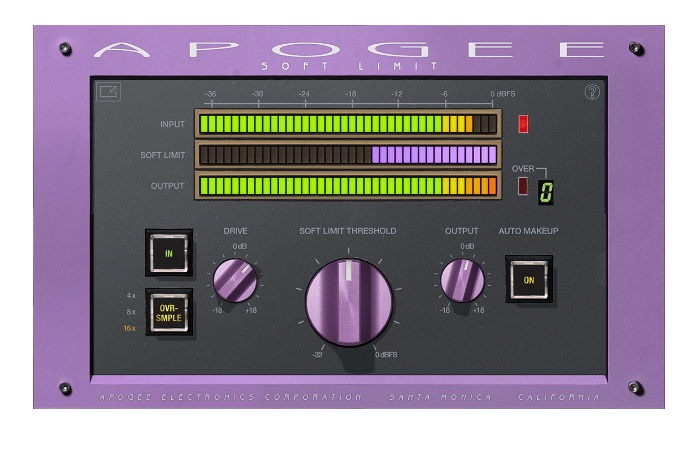Click the DRIVE label
Viewport: 693px width, 454px height.
tap(235, 231)
